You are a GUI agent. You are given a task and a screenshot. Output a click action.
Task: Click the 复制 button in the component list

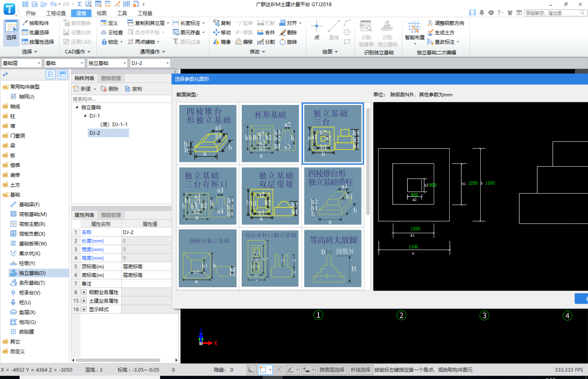tap(133, 89)
